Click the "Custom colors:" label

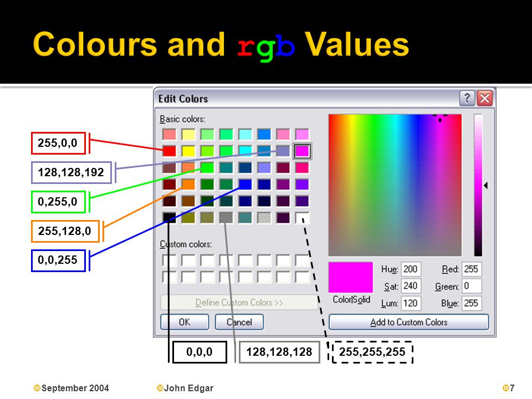coord(186,244)
